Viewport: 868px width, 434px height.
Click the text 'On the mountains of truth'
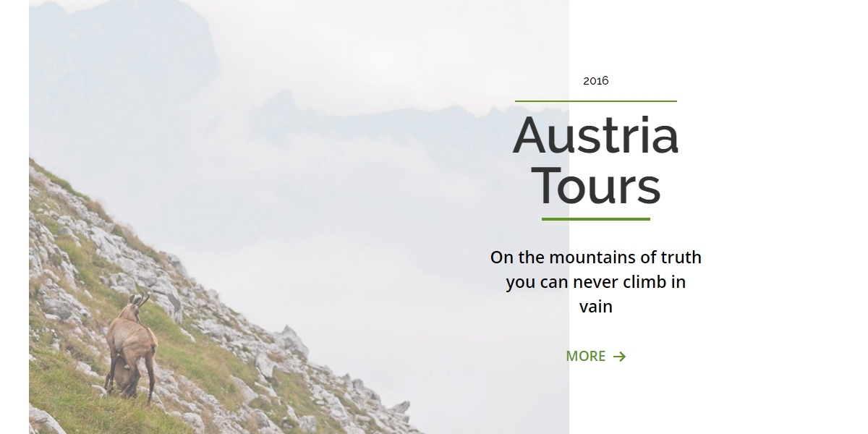coord(596,258)
